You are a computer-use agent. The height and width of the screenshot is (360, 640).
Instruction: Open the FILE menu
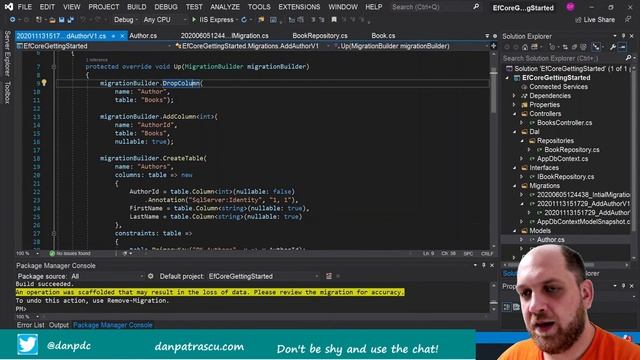pyautogui.click(x=24, y=7)
